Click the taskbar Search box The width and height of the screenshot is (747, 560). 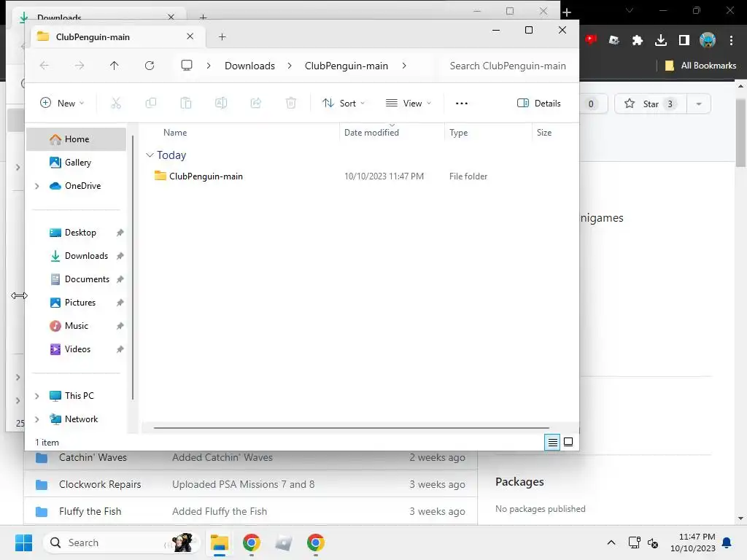point(120,542)
